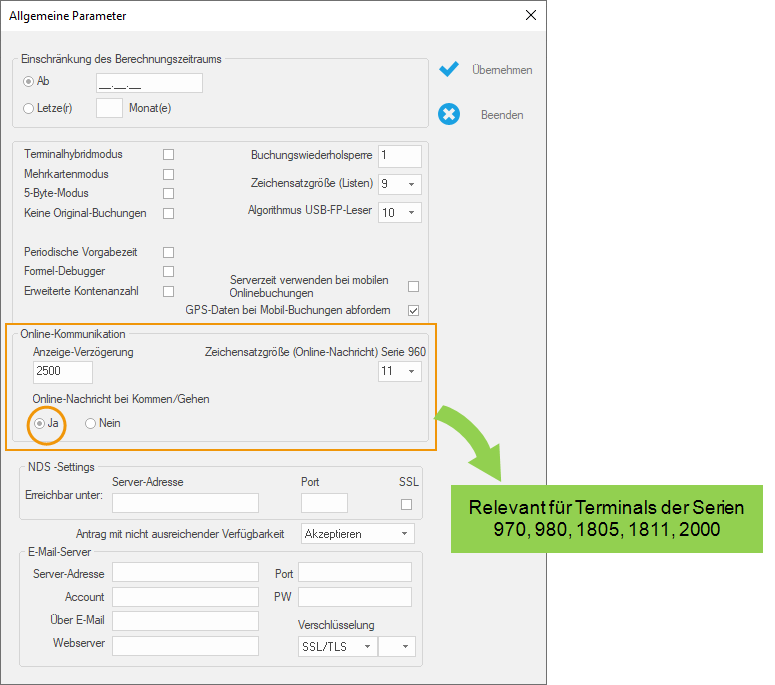
Task: Uncheck GPS-Daten bei Mobil-Buchungen abfordern
Action: click(x=413, y=311)
